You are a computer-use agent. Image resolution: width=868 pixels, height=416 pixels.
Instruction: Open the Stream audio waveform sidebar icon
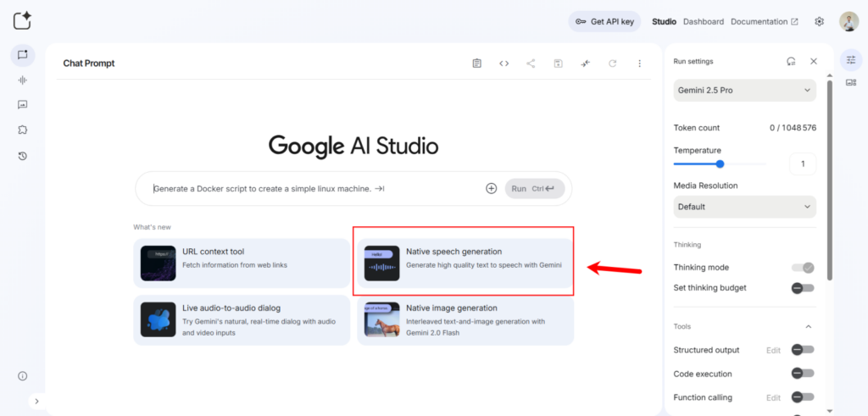22,80
